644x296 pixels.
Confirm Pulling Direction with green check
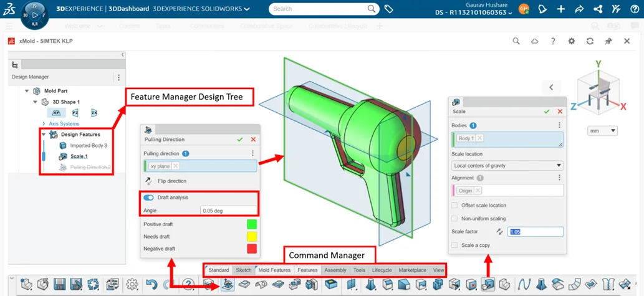click(240, 140)
